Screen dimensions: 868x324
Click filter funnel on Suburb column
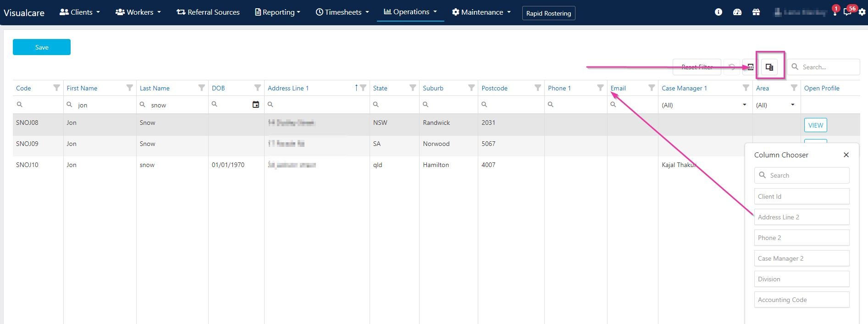tap(471, 88)
